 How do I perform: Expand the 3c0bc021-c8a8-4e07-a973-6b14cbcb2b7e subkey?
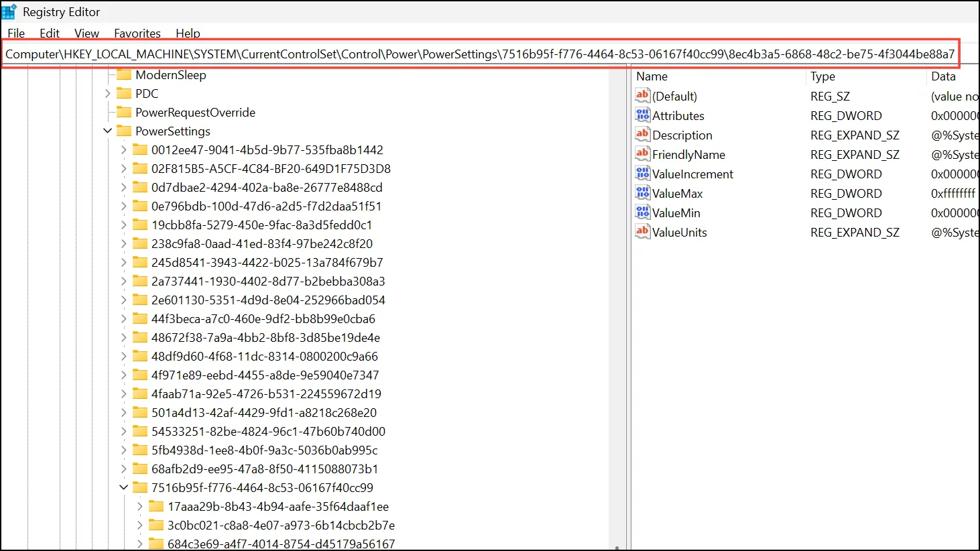[x=139, y=525]
